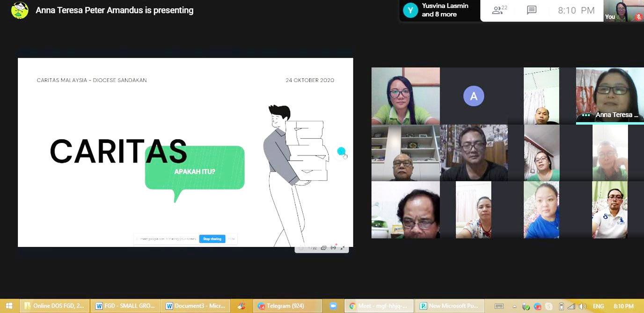Open Zoom from the taskbar

coord(333,306)
